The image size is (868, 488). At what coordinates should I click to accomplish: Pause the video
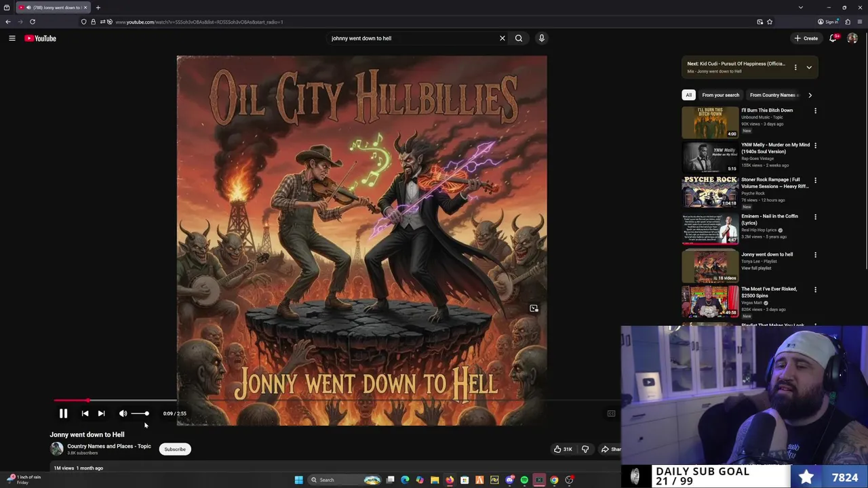tap(63, 413)
